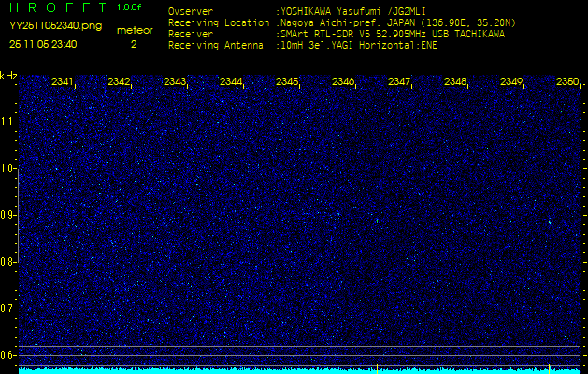Click the 0.9 frequency axis label
The width and height of the screenshot is (588, 374).
(x=8, y=215)
